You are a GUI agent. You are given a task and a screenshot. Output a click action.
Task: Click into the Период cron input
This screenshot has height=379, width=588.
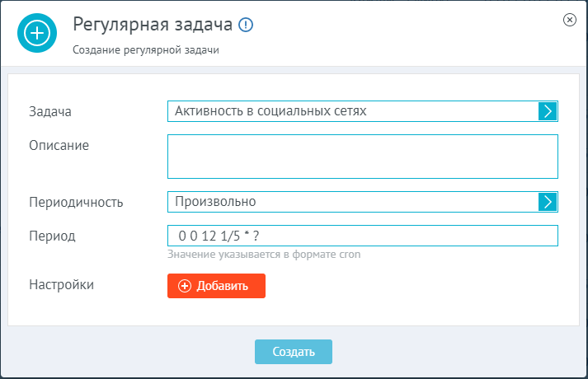(363, 236)
